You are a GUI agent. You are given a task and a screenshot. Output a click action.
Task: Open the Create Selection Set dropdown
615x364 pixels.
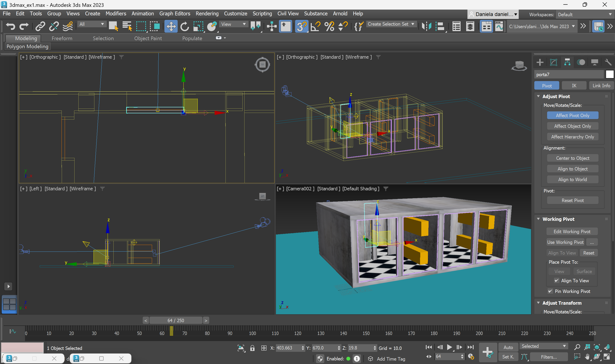tap(391, 24)
